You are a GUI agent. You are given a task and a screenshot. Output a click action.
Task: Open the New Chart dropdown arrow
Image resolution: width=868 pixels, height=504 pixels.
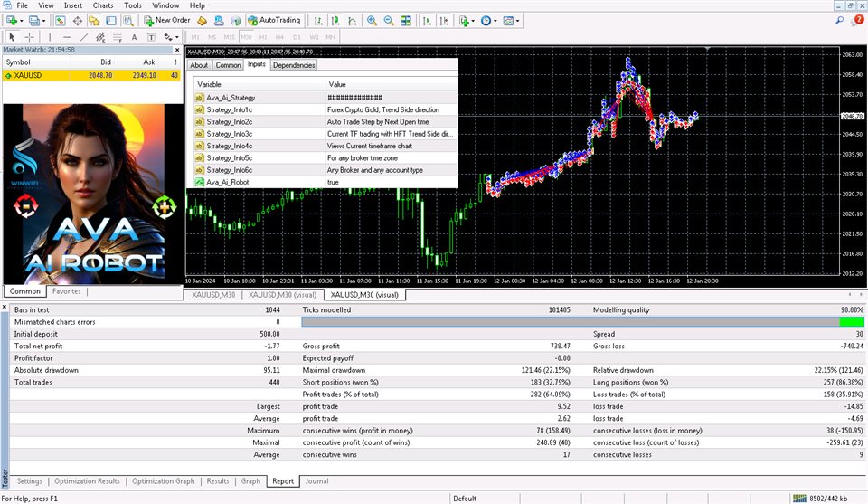click(x=21, y=21)
